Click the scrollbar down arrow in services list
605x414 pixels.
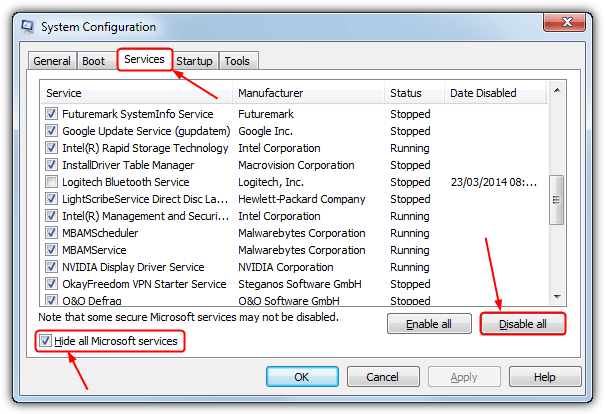coord(557,297)
